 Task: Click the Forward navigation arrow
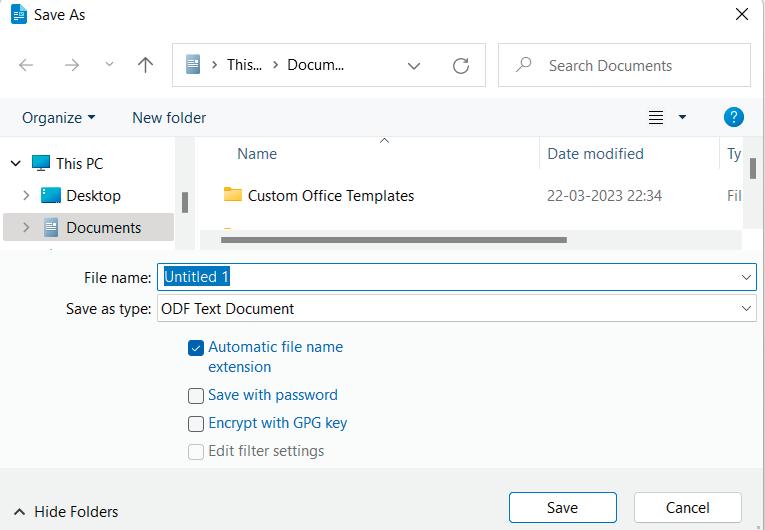tap(71, 65)
